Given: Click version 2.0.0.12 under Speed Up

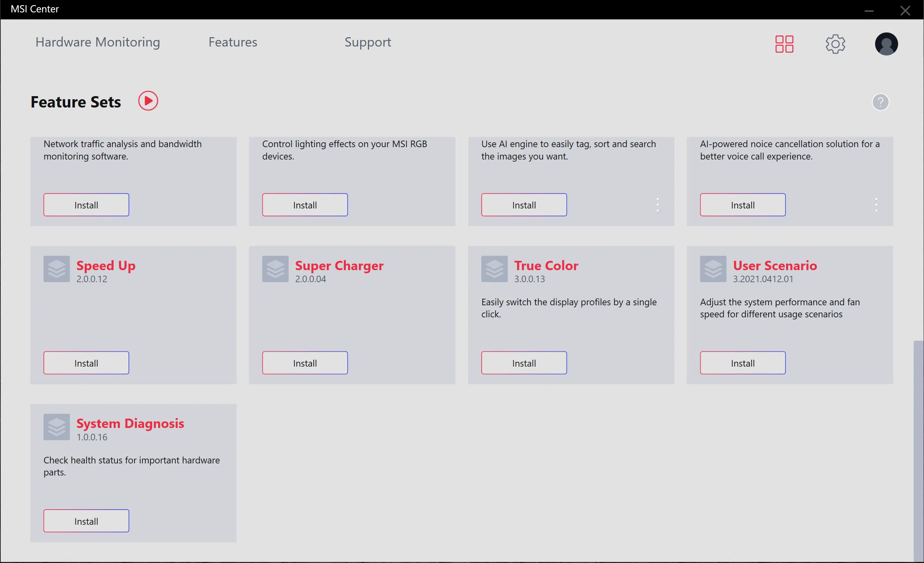Looking at the screenshot, I should tap(92, 279).
